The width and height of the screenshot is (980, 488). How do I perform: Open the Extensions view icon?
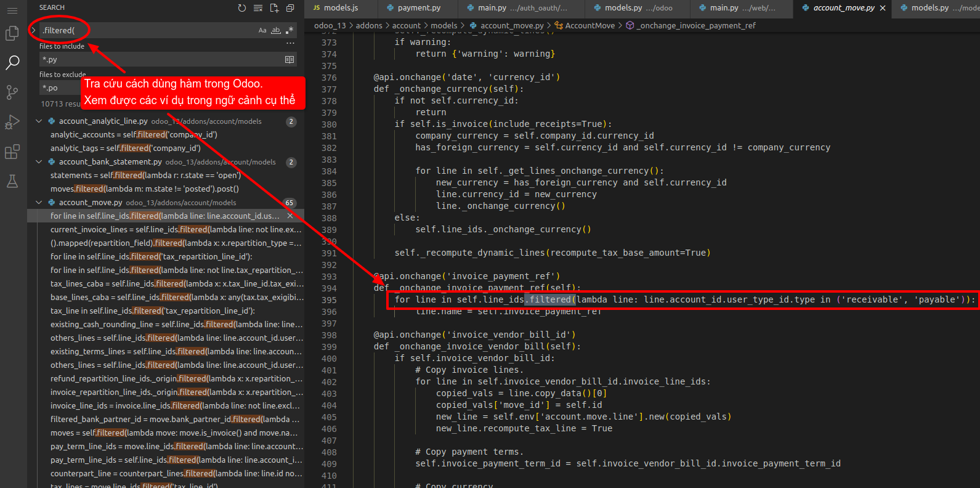[x=12, y=152]
